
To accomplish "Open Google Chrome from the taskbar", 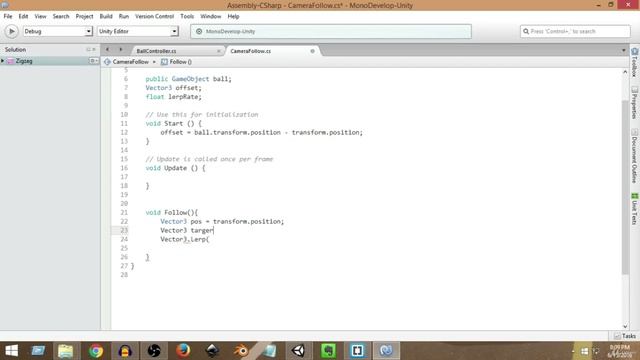I will click(x=96, y=351).
